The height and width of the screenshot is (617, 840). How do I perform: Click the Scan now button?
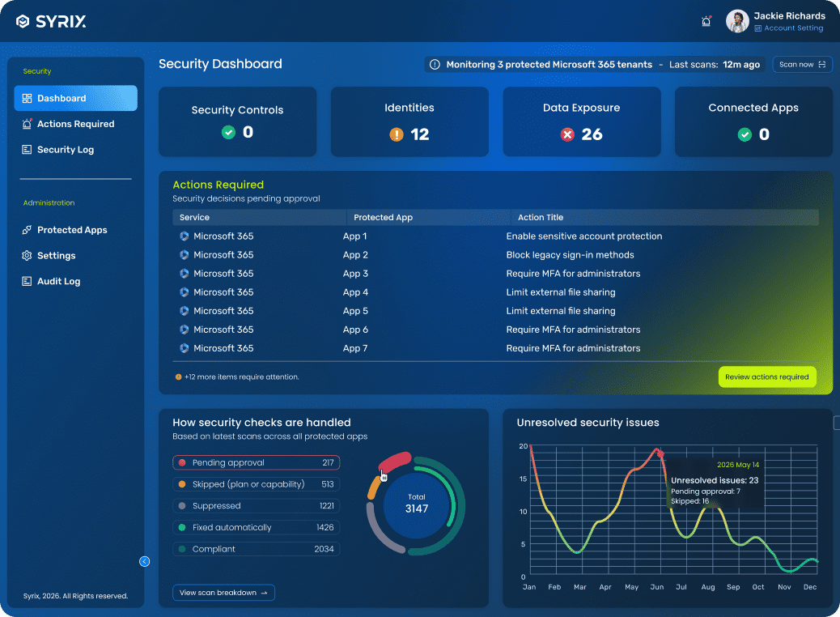pyautogui.click(x=802, y=65)
